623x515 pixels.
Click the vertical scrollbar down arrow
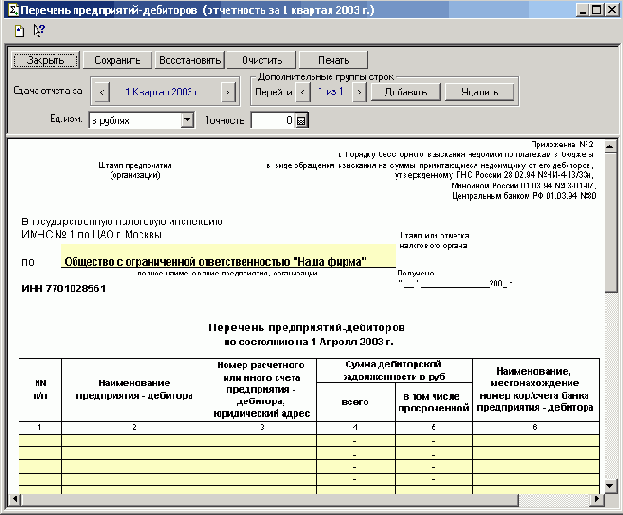[x=610, y=486]
